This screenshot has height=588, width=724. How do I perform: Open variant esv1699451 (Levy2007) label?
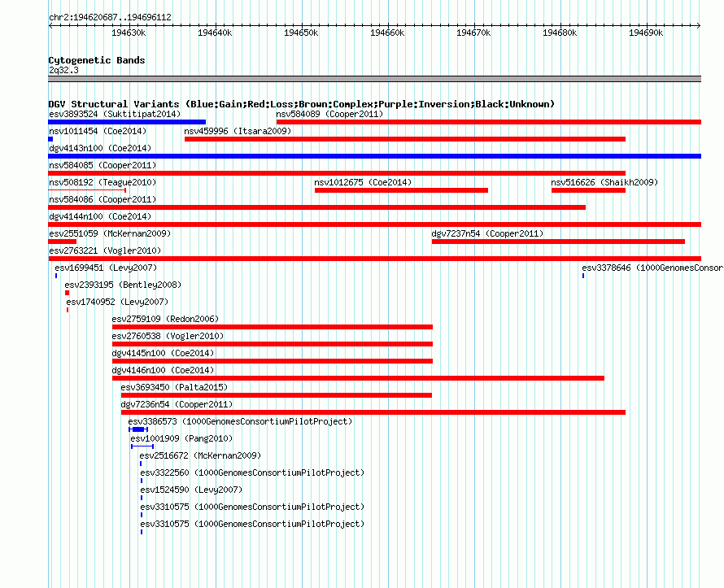[x=106, y=268]
